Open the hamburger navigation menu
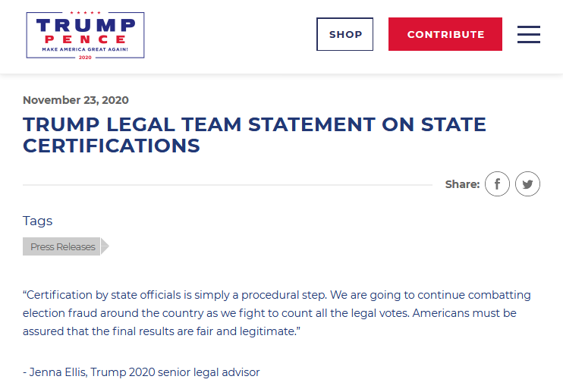 click(x=529, y=34)
